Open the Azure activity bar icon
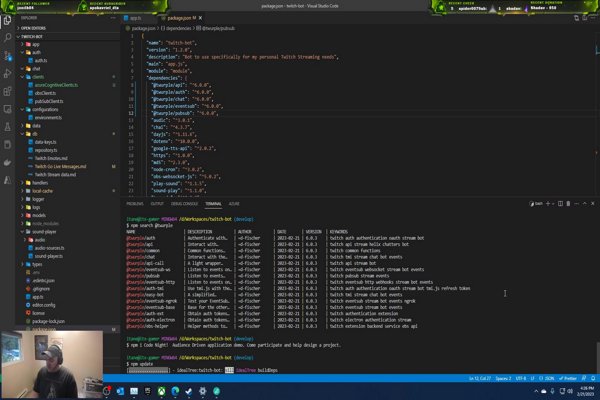The height and width of the screenshot is (400, 600). point(7,180)
